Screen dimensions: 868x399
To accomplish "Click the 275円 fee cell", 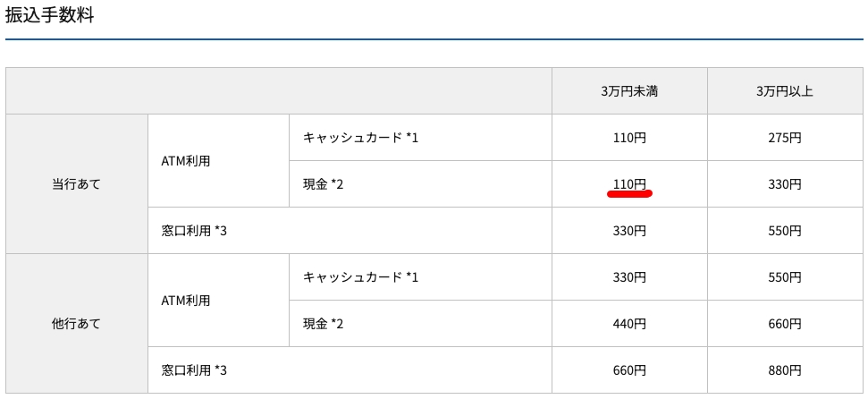I will pyautogui.click(x=784, y=138).
